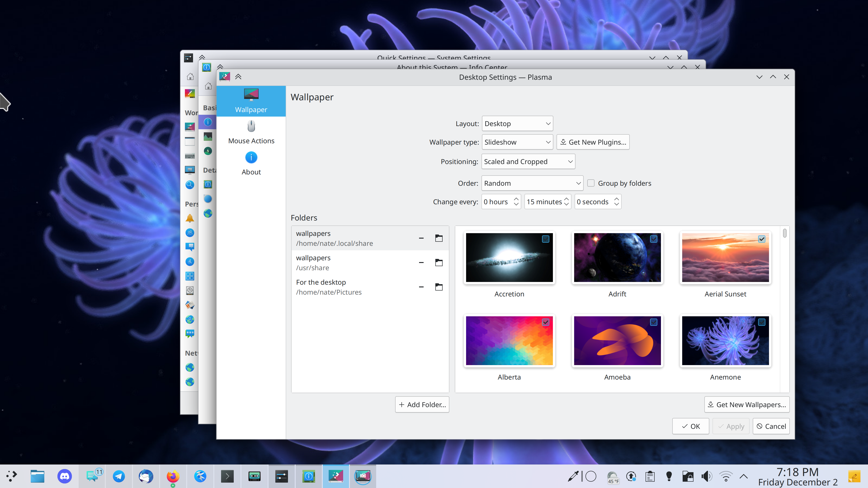Click Get New Wallpapers button
The width and height of the screenshot is (868, 488).
[747, 404]
